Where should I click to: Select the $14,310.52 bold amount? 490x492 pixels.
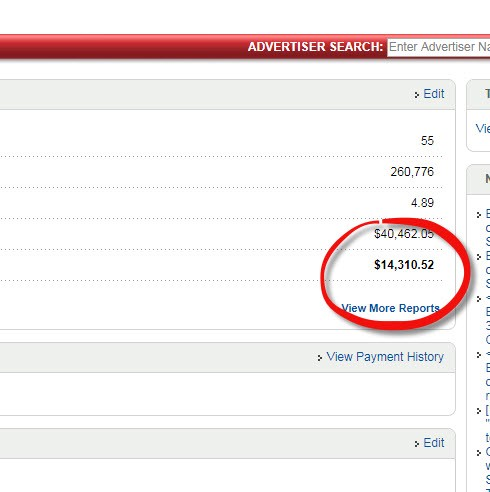404,265
